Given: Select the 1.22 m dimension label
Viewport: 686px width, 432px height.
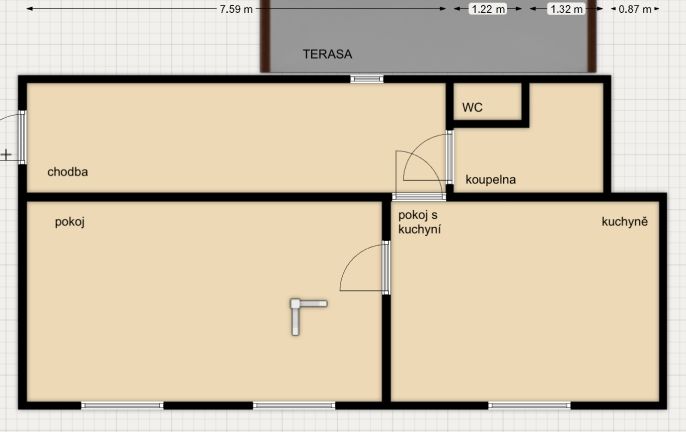Looking at the screenshot, I should [x=488, y=9].
